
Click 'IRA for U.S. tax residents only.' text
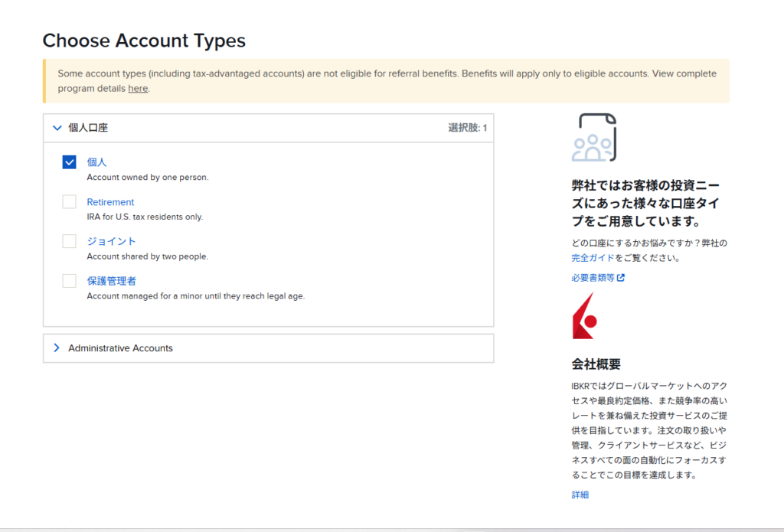tap(145, 217)
